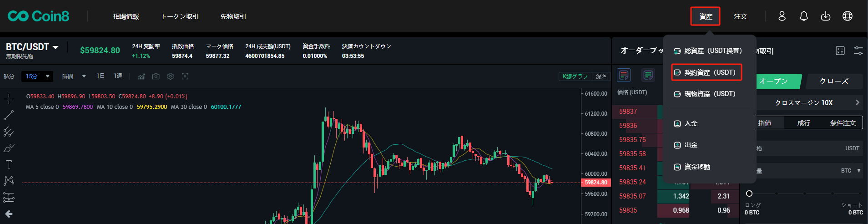The width and height of the screenshot is (868, 224).
Task: Click the user account profile icon
Action: [782, 16]
